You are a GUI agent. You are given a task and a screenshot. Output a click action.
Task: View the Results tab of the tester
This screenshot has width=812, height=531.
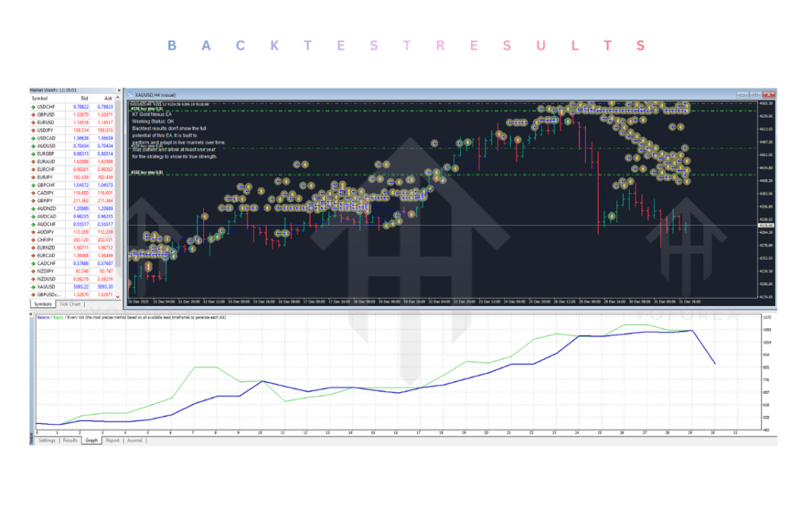[71, 440]
